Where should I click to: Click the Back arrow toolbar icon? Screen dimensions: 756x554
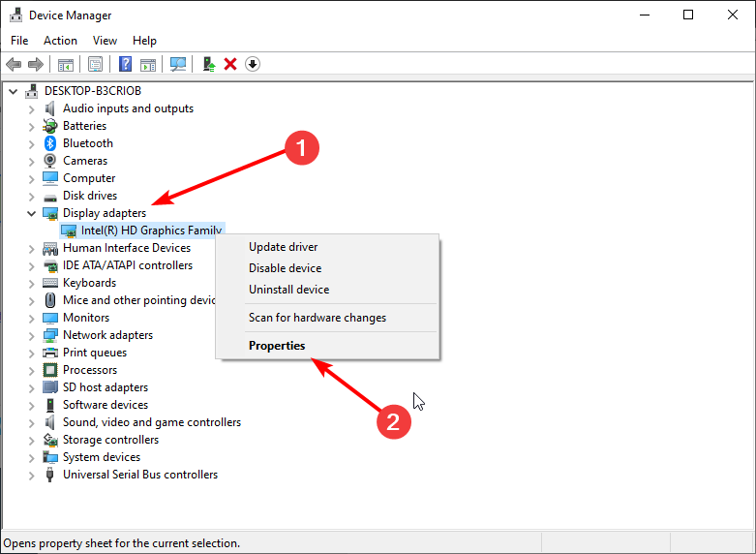point(14,64)
